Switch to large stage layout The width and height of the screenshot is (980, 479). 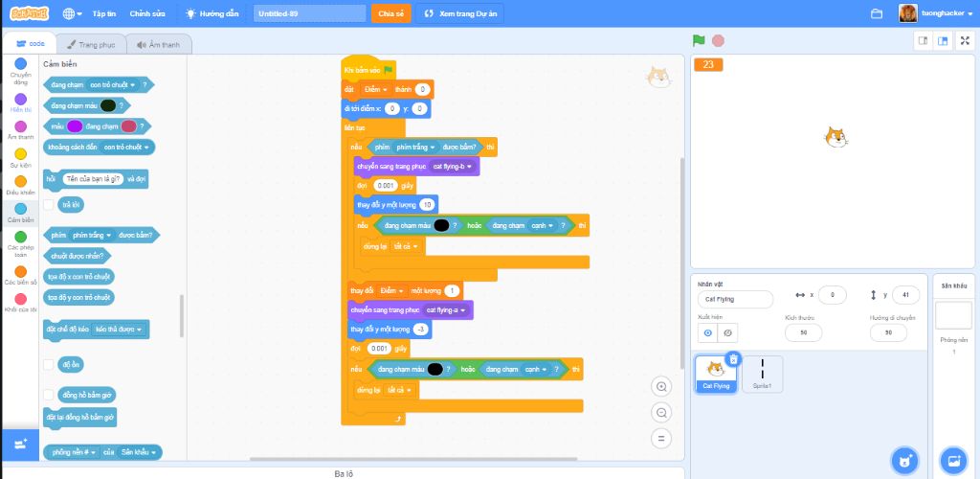pyautogui.click(x=943, y=40)
